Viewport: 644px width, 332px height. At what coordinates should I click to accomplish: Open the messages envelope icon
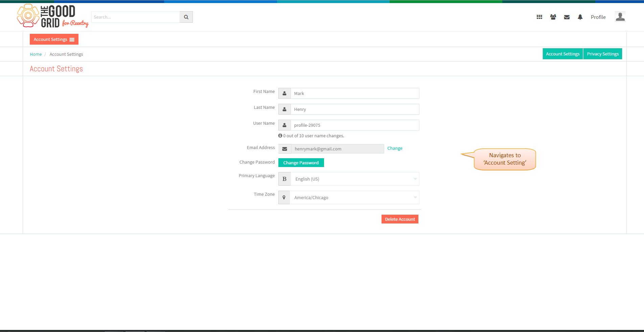tap(567, 17)
